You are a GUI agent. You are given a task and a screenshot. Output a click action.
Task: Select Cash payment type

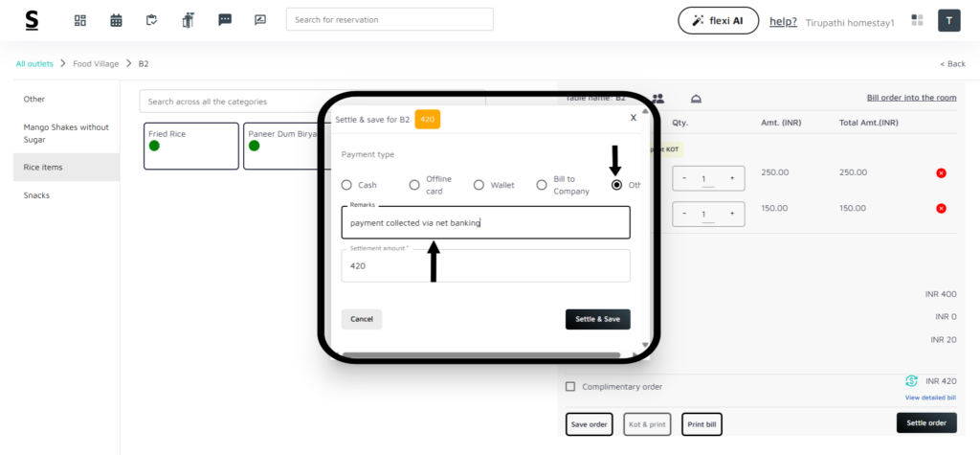coord(347,185)
